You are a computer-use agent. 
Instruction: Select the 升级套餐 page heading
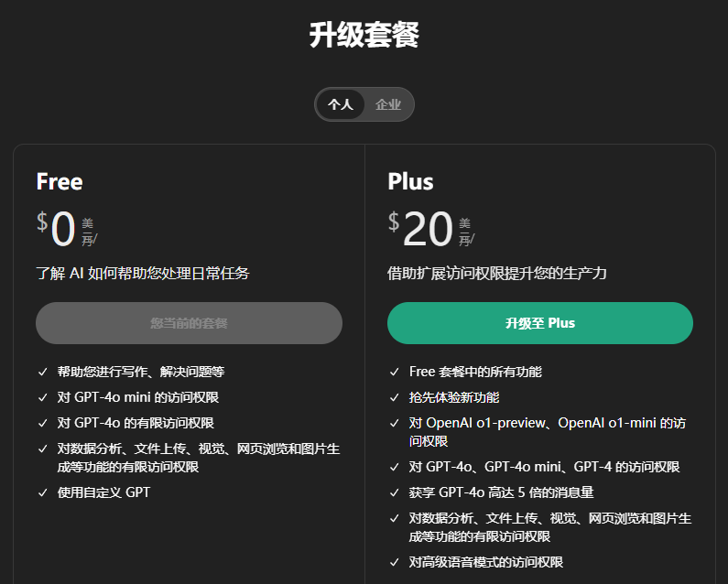click(x=364, y=35)
